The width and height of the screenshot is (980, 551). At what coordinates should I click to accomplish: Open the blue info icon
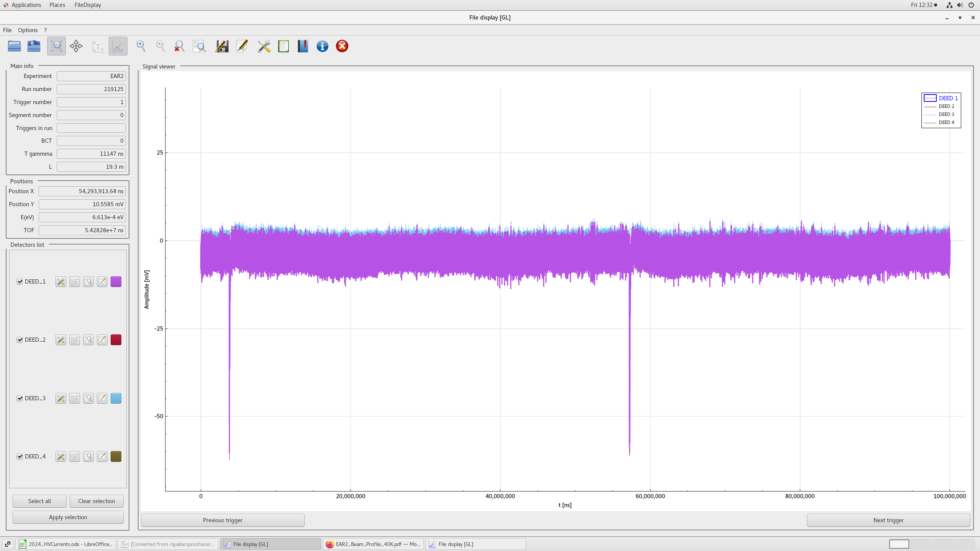322,46
